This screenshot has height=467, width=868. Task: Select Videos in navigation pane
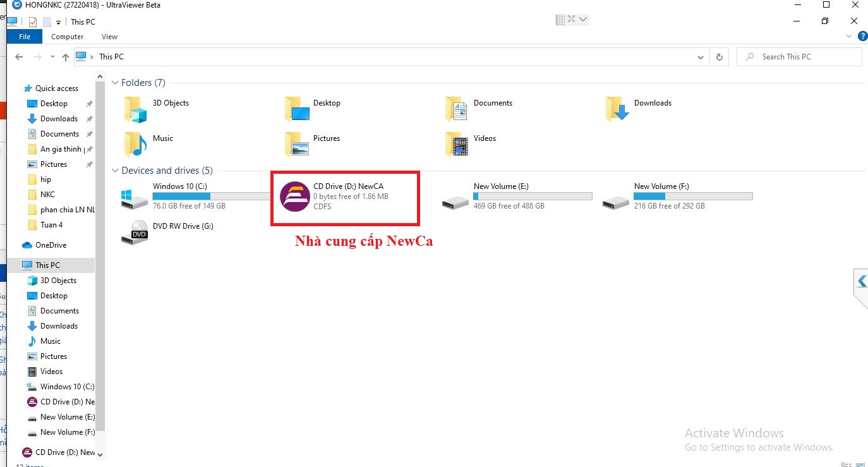52,372
